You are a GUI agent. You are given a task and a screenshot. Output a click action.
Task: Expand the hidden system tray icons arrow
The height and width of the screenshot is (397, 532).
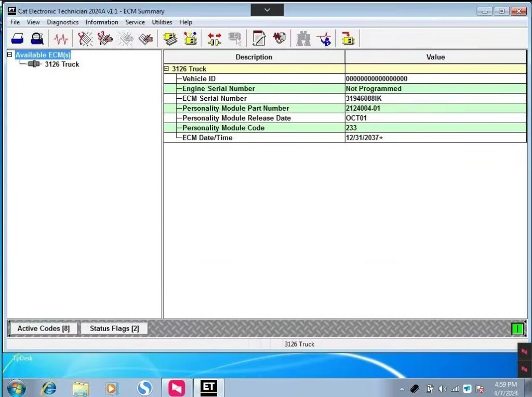pyautogui.click(x=402, y=389)
